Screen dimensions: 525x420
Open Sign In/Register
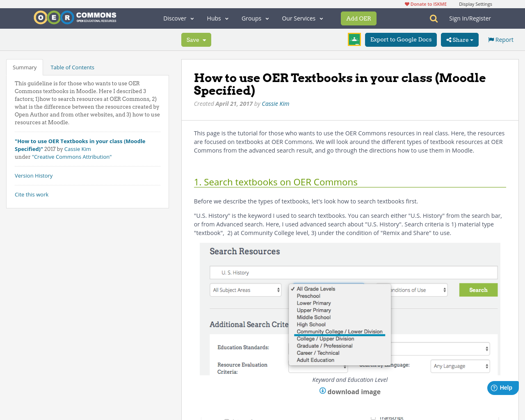tap(470, 18)
